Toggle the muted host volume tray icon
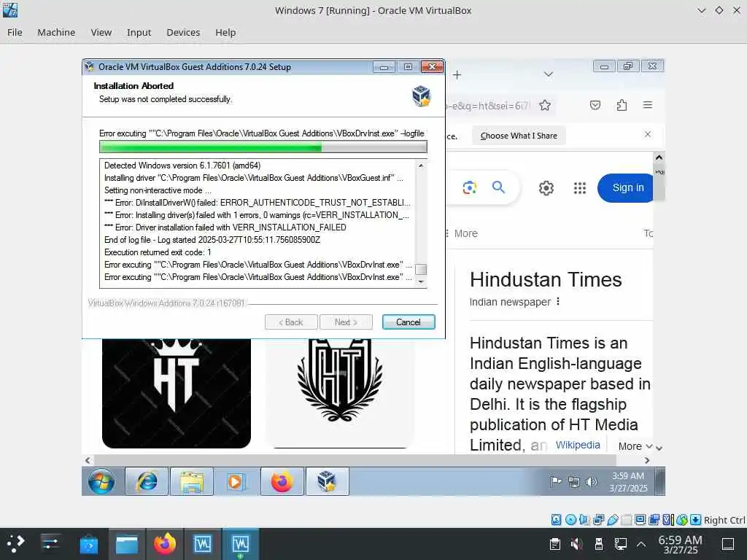747x560 pixels. 577,544
